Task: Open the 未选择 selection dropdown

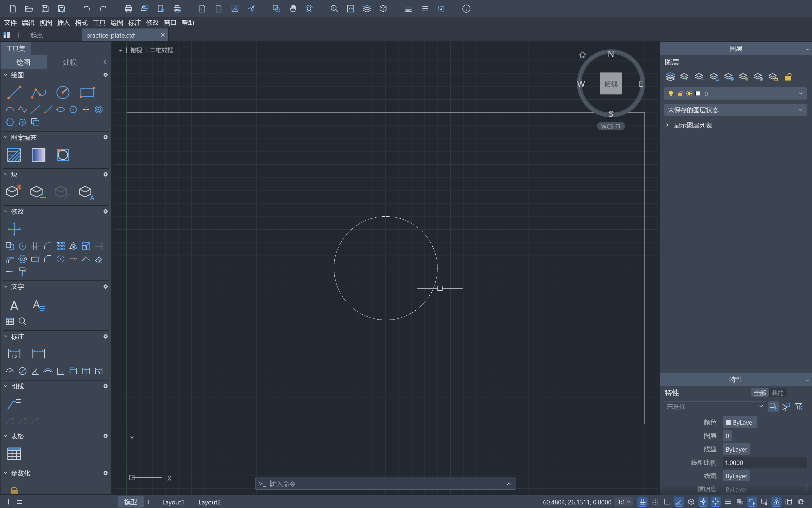Action: pos(714,406)
